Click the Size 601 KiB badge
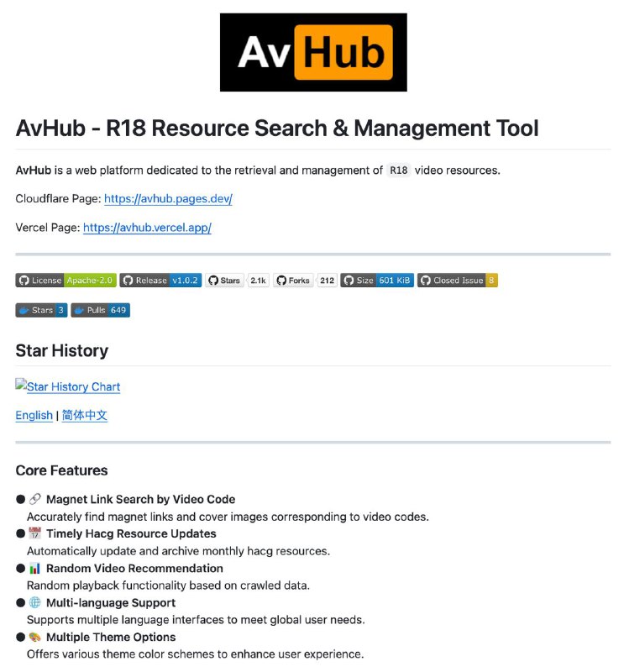Screen dimensions: 624x672 point(377,281)
